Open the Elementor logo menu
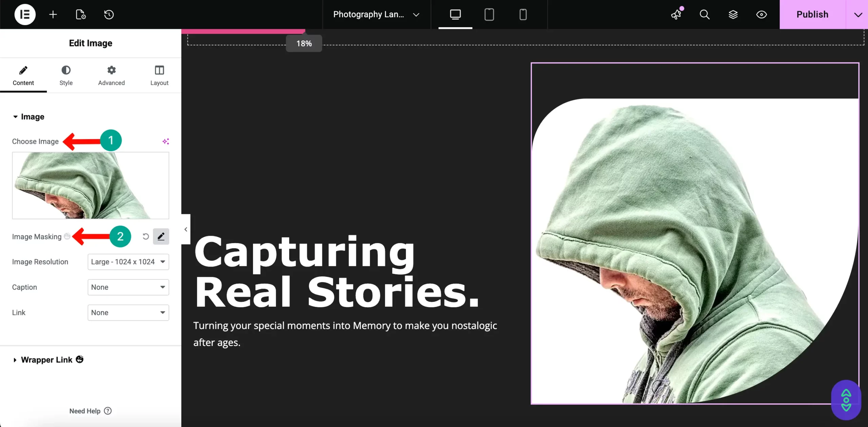Screen dimensions: 868x427 25,14
